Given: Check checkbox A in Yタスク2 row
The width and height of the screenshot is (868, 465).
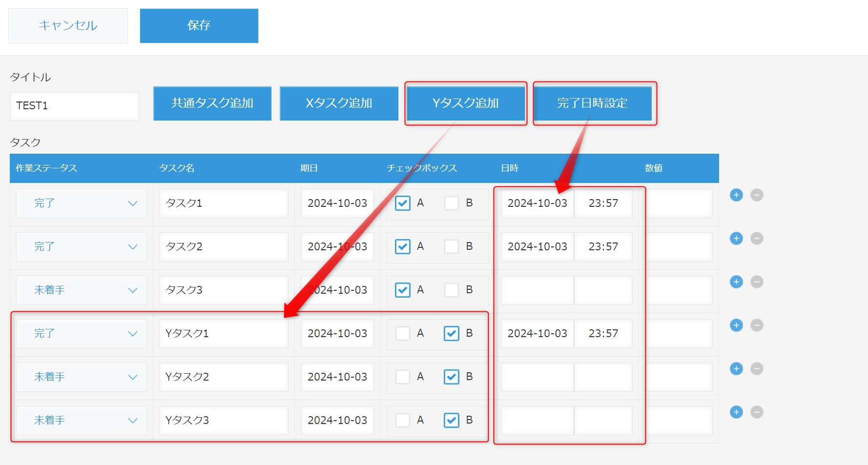Looking at the screenshot, I should (x=403, y=377).
